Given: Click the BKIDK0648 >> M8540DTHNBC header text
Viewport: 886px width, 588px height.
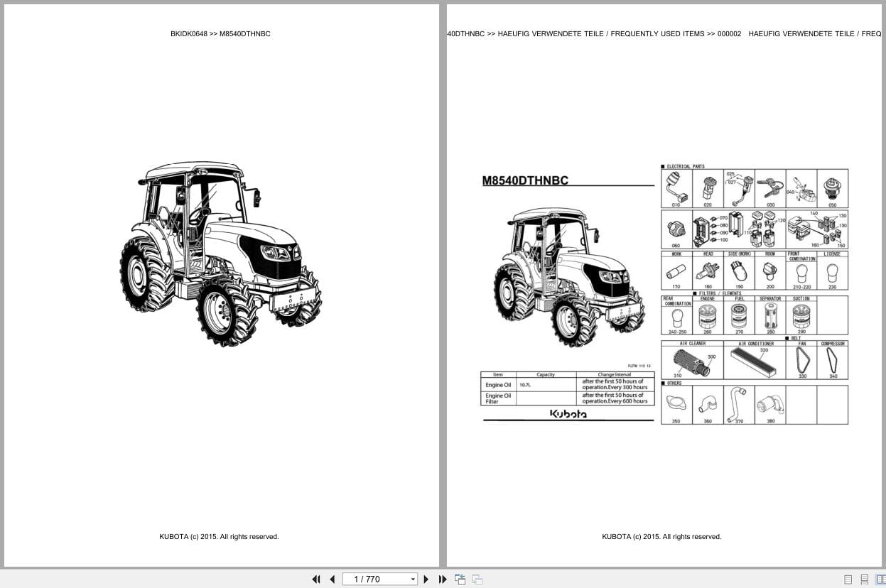Looking at the screenshot, I should pyautogui.click(x=220, y=33).
